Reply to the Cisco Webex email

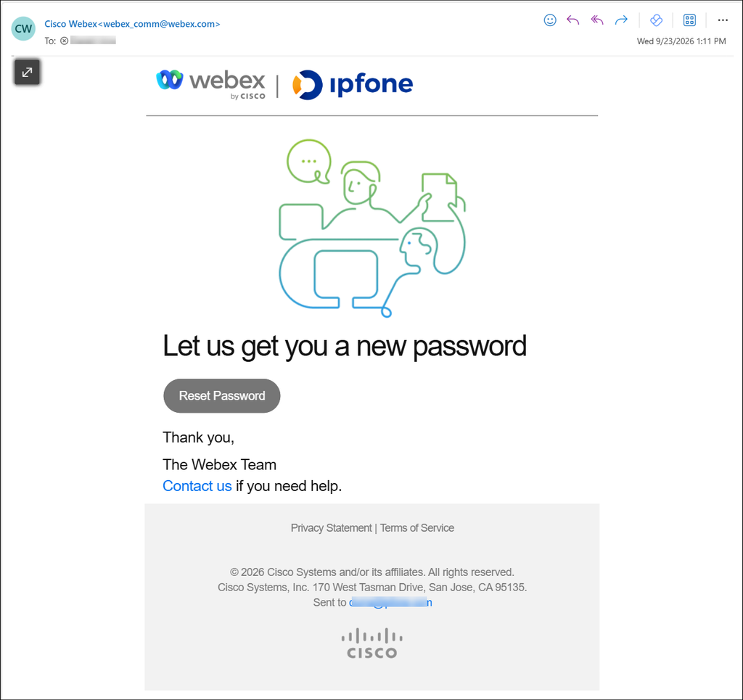click(573, 20)
